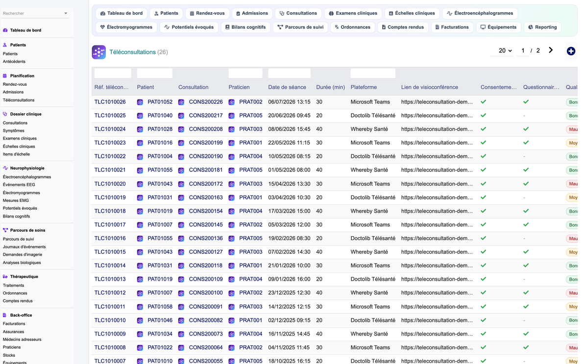Open teleconsultation TLC1010012 link
Screen dimensions: 588x364
point(110,293)
